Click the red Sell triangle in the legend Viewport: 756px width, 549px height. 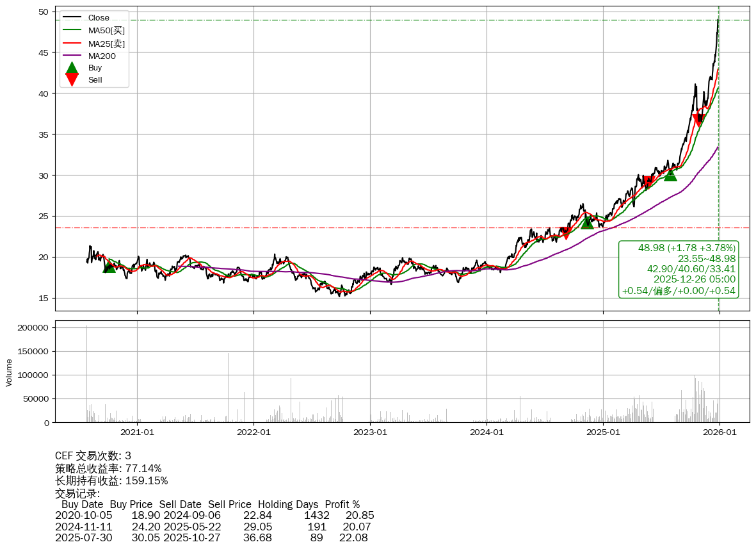point(72,80)
